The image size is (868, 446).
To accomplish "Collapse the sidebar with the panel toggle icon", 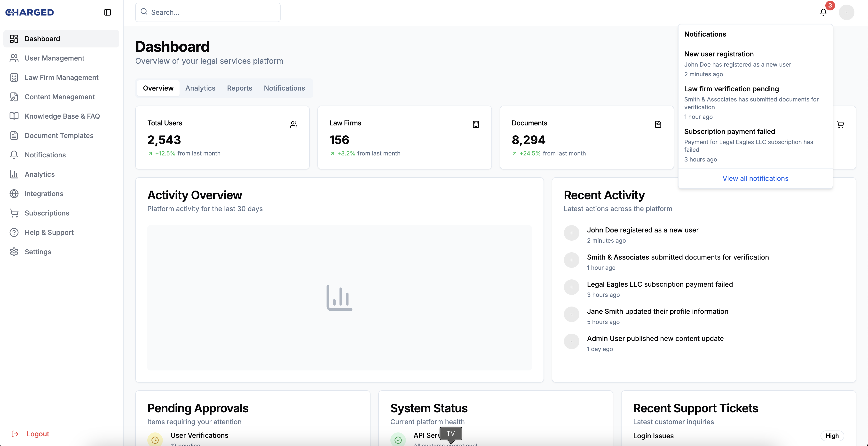I will pyautogui.click(x=108, y=12).
